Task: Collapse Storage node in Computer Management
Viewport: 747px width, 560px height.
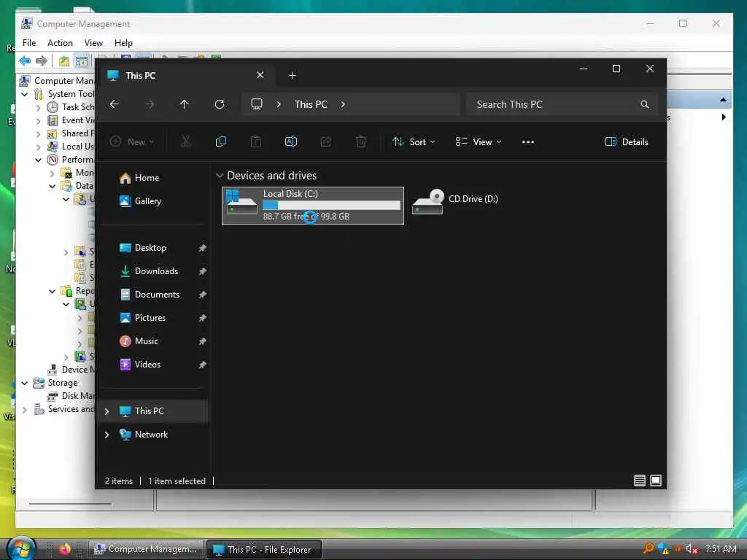Action: click(25, 383)
